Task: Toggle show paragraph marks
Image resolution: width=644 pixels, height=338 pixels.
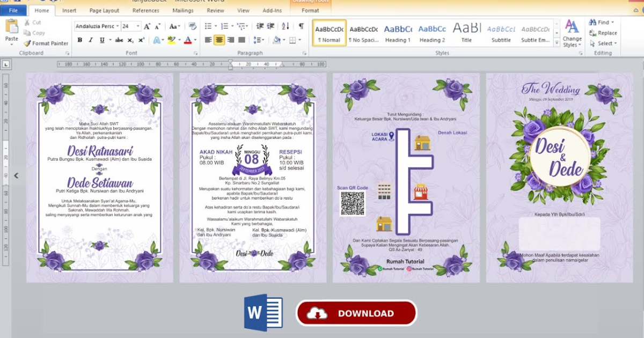Action: coord(301,26)
